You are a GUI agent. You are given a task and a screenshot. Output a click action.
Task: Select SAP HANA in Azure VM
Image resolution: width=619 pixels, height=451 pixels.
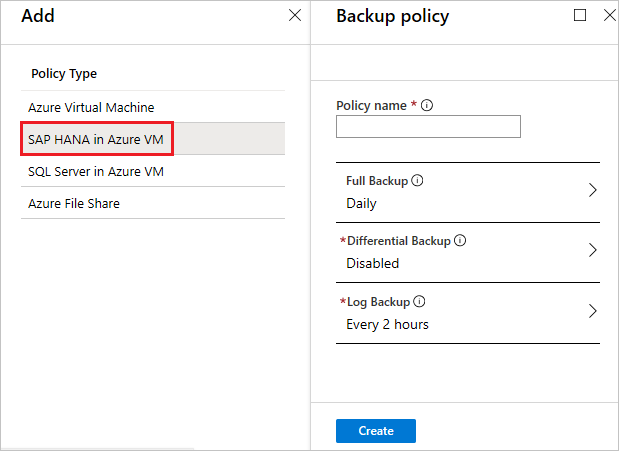(96, 139)
